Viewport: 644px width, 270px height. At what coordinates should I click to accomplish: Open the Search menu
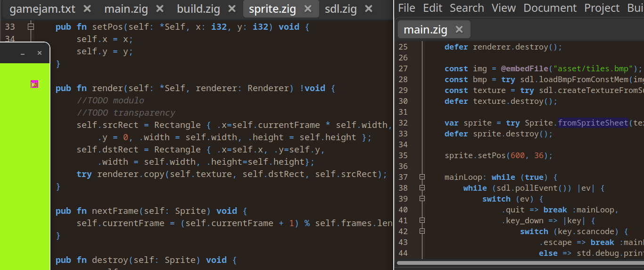click(467, 8)
